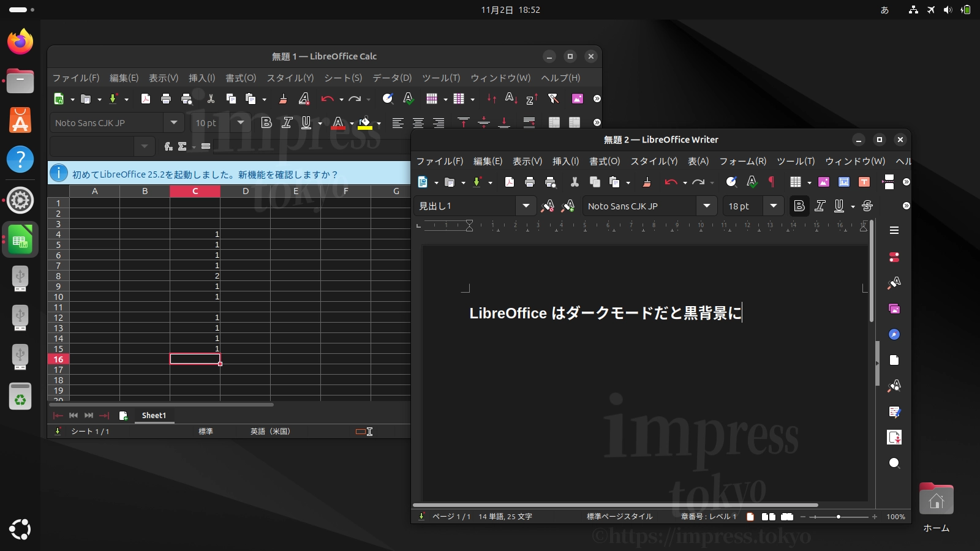This screenshot has height=551, width=980.
Task: Apply red font color in Calc
Action: (x=338, y=123)
